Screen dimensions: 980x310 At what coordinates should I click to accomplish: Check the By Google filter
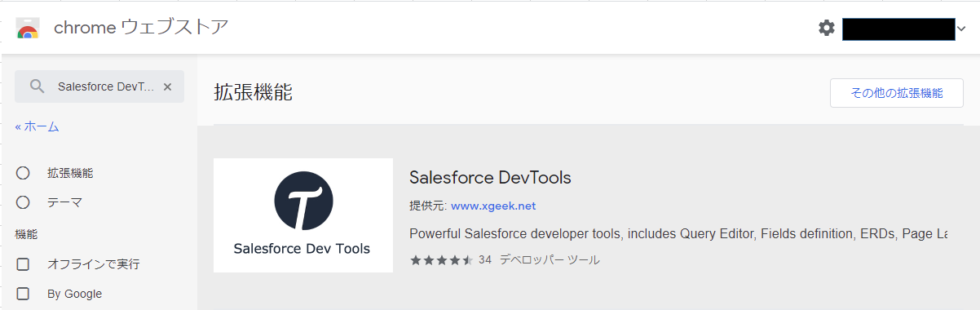tap(23, 294)
